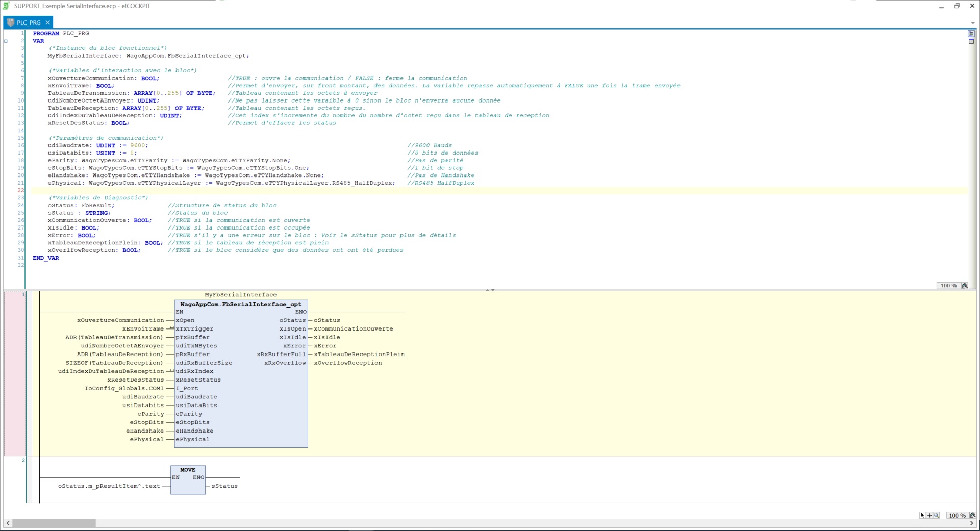Select the PLC_PRG editor tab

coord(28,22)
